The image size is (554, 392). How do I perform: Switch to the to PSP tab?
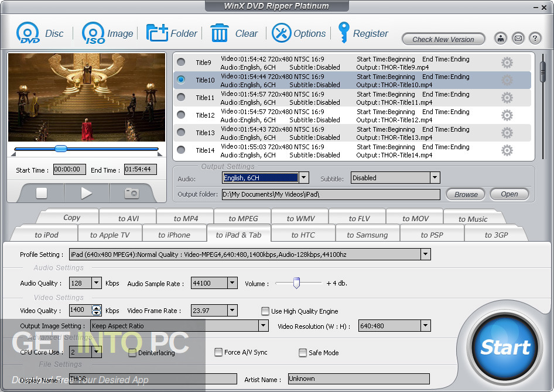[x=432, y=235]
